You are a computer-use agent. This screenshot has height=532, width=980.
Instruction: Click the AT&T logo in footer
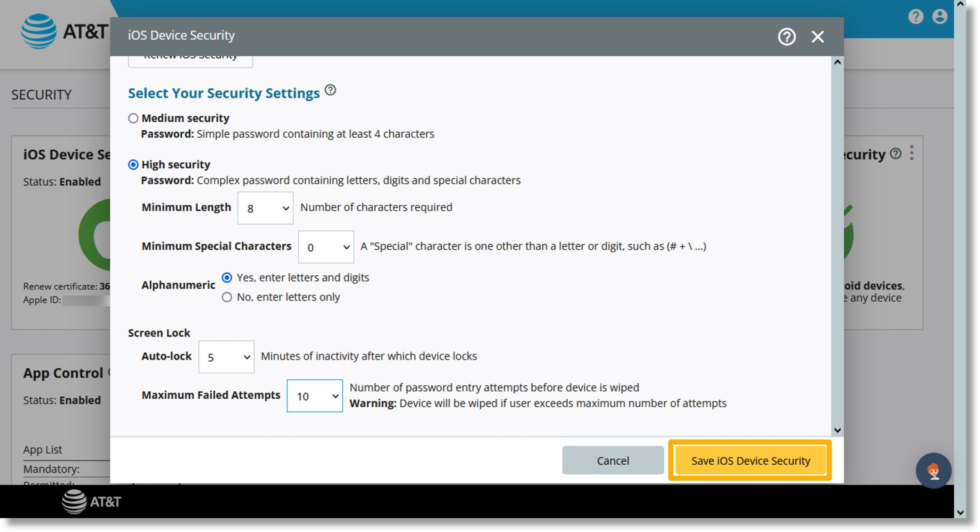[91, 501]
